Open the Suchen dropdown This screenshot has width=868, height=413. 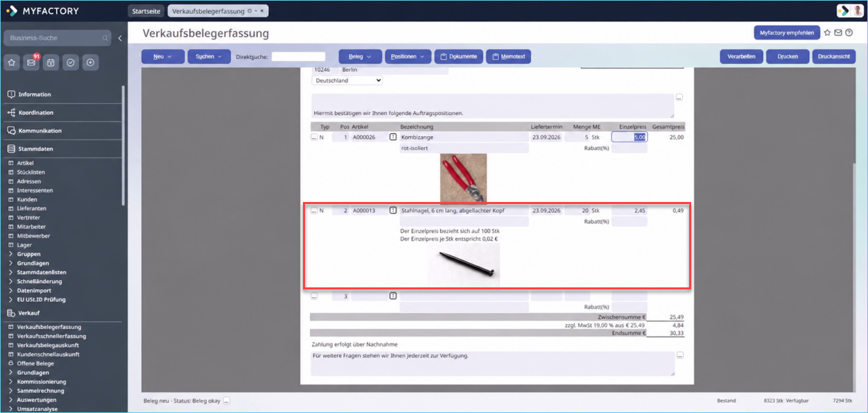click(209, 56)
